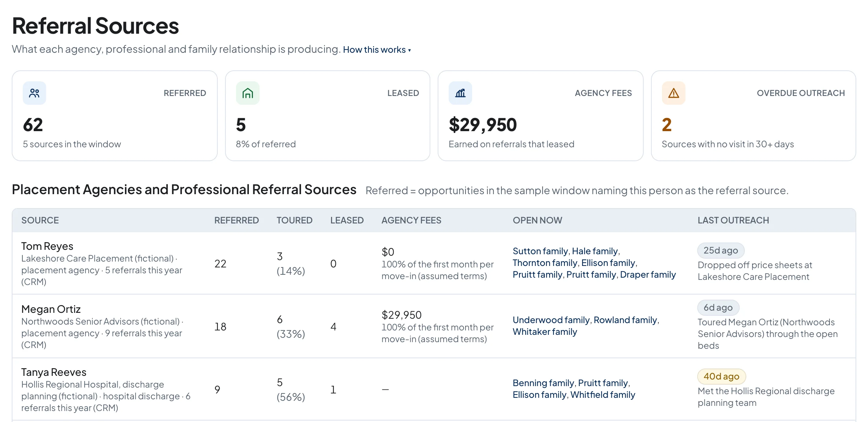868x422 pixels.
Task: Open the Thornton family link
Action: [545, 263]
